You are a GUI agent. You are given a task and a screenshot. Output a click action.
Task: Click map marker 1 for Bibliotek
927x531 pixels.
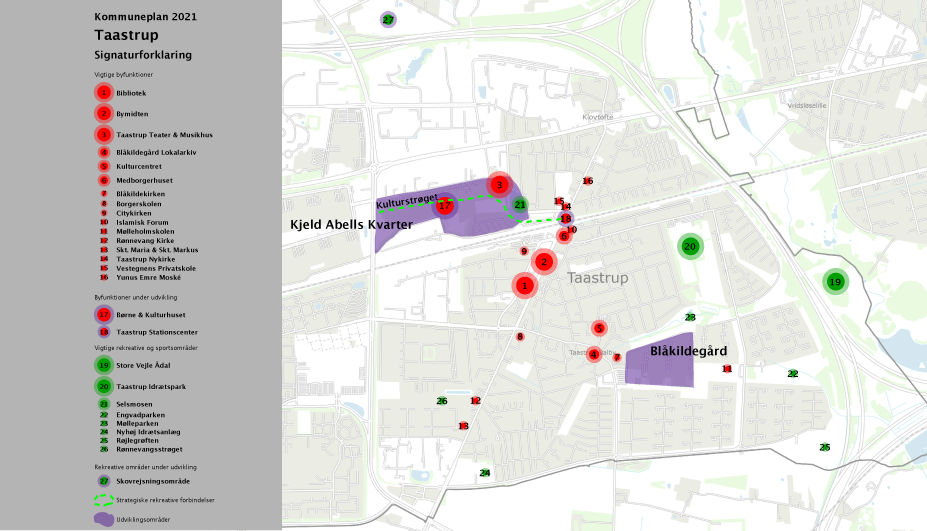click(524, 286)
